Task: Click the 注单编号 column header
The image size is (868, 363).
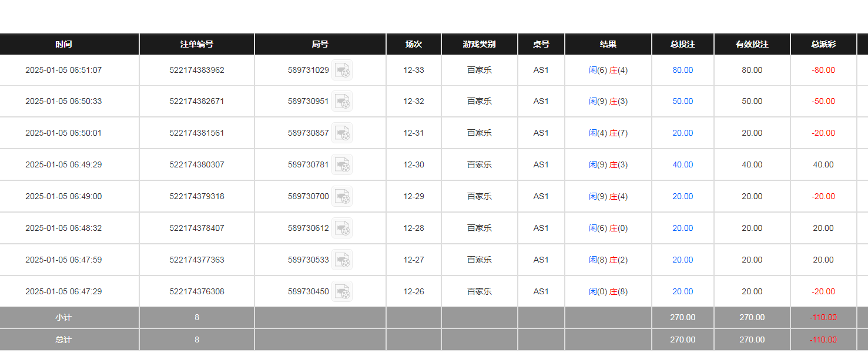Action: point(196,45)
